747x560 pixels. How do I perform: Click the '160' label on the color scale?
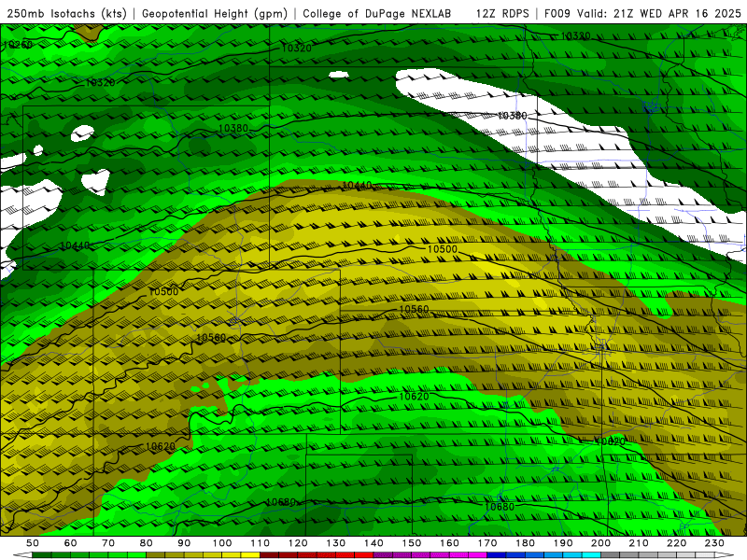[x=449, y=543]
